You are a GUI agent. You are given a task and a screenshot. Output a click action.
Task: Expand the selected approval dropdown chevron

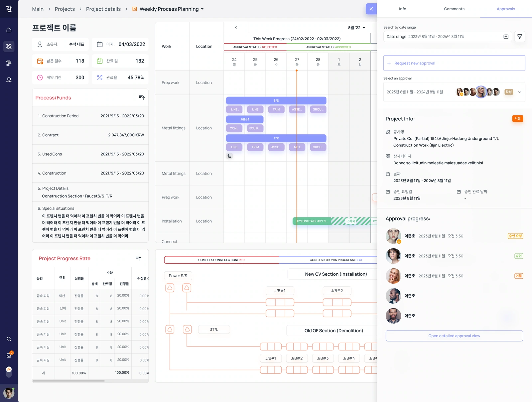tap(520, 92)
